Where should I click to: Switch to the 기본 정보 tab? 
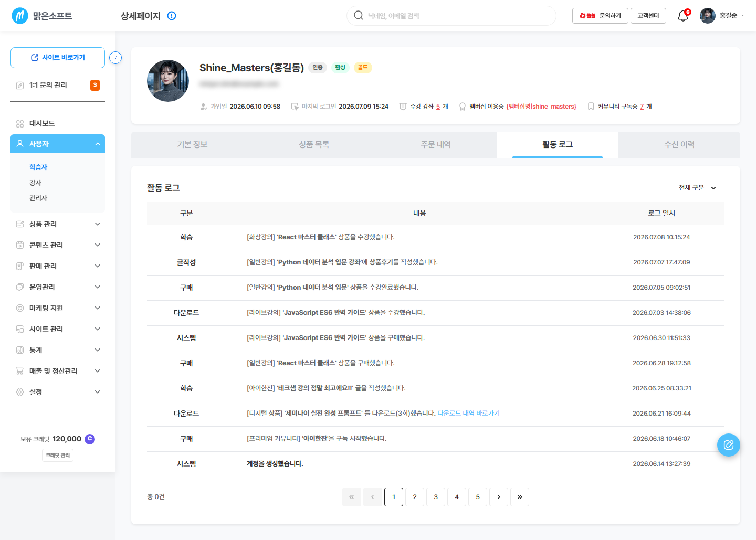192,145
